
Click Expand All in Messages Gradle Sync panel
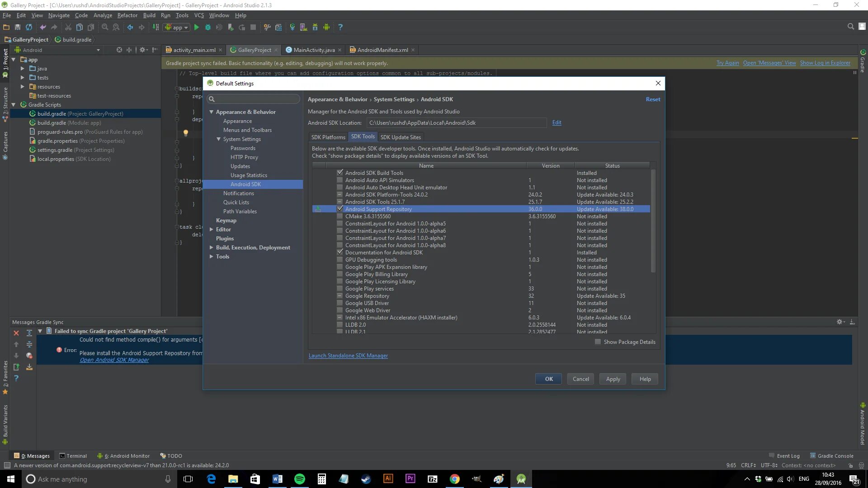click(x=29, y=333)
